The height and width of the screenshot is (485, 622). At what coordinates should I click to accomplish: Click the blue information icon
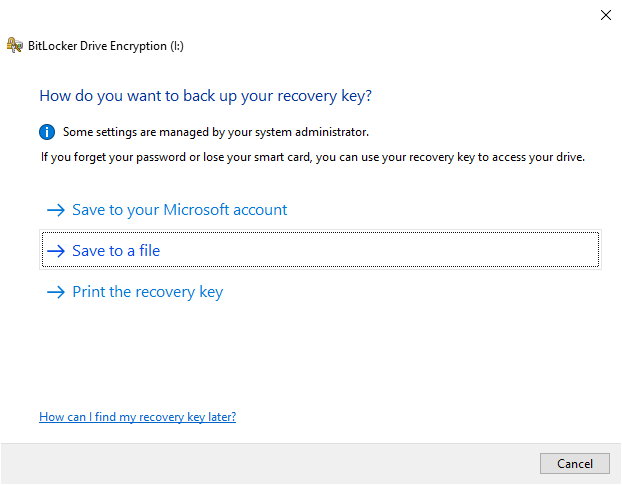47,132
